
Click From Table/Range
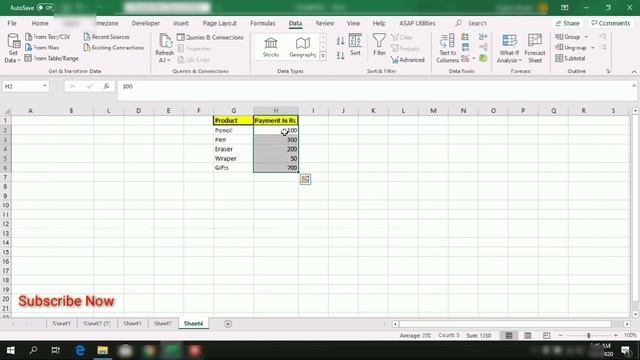tap(51, 58)
